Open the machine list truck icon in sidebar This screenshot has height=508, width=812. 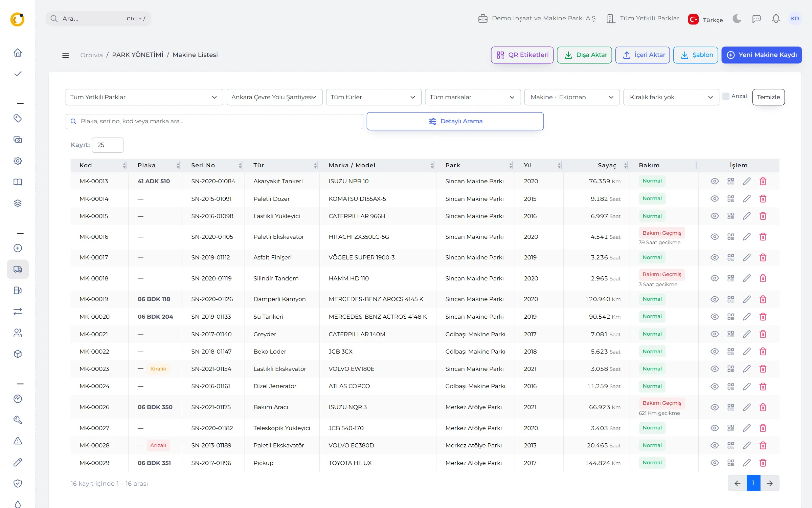(18, 269)
